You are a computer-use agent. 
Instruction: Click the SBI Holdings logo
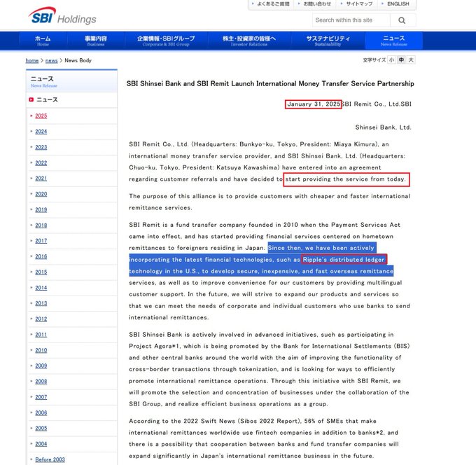[x=62, y=16]
